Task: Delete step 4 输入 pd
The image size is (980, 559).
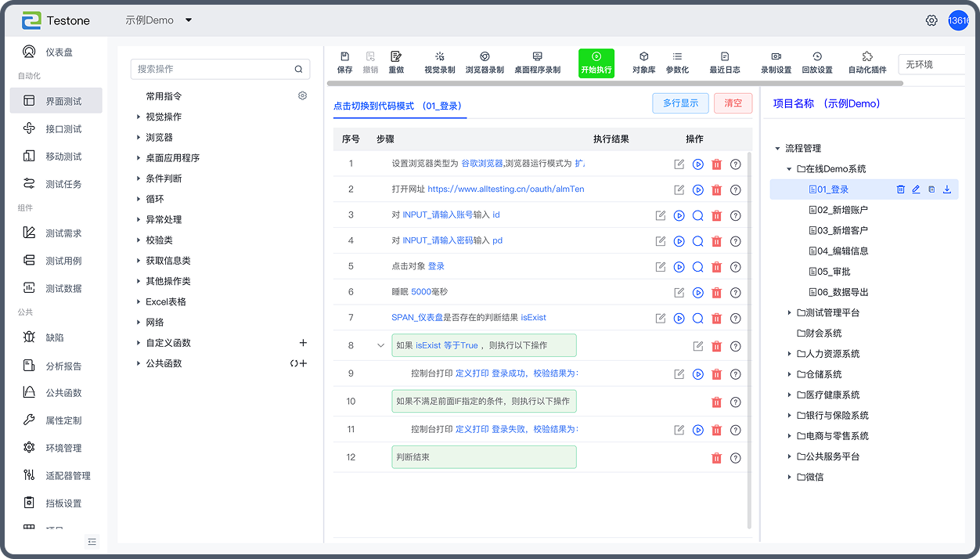Action: pos(716,241)
